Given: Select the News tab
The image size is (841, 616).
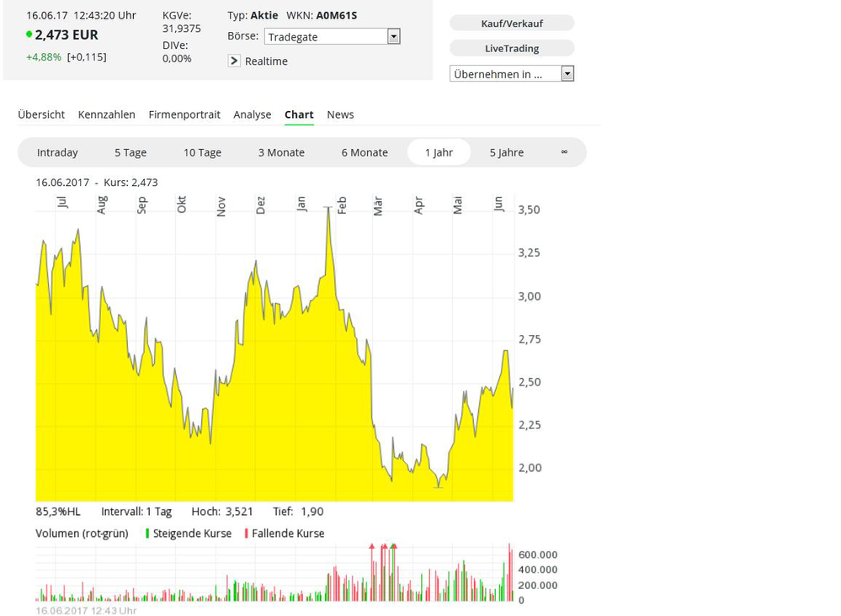Looking at the screenshot, I should pyautogui.click(x=340, y=114).
